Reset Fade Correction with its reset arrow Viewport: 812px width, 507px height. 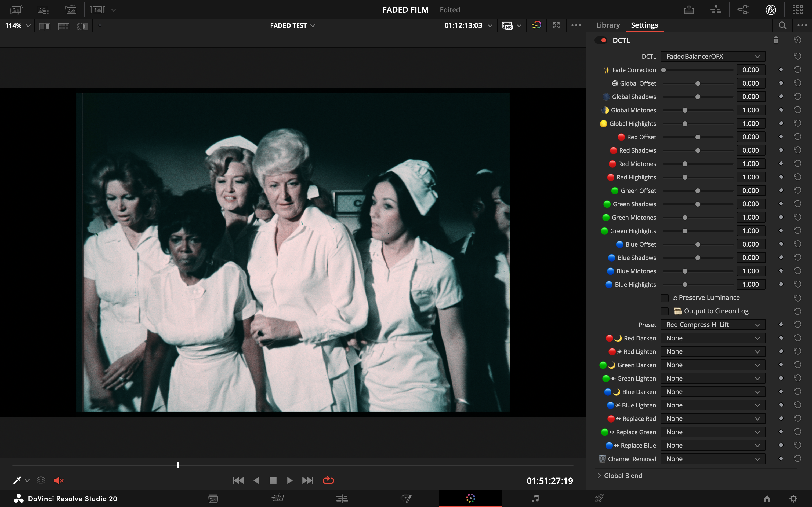797,70
